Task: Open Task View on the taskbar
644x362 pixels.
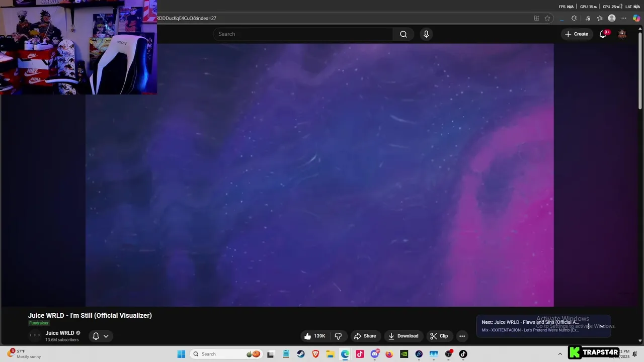Action: click(x=270, y=354)
